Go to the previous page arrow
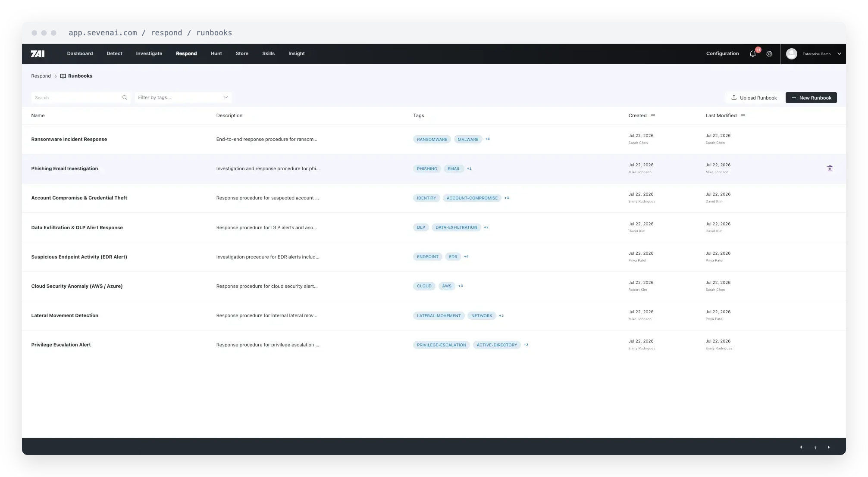The image size is (868, 477). (801, 447)
